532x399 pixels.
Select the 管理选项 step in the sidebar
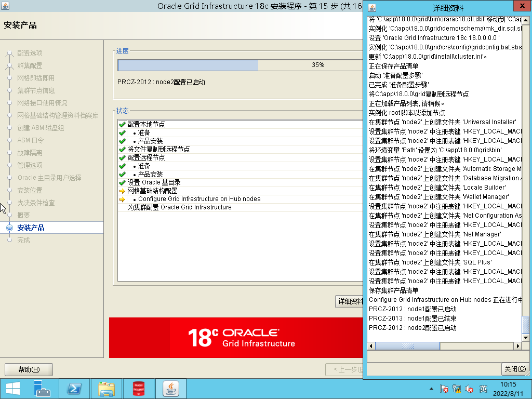pyautogui.click(x=30, y=165)
